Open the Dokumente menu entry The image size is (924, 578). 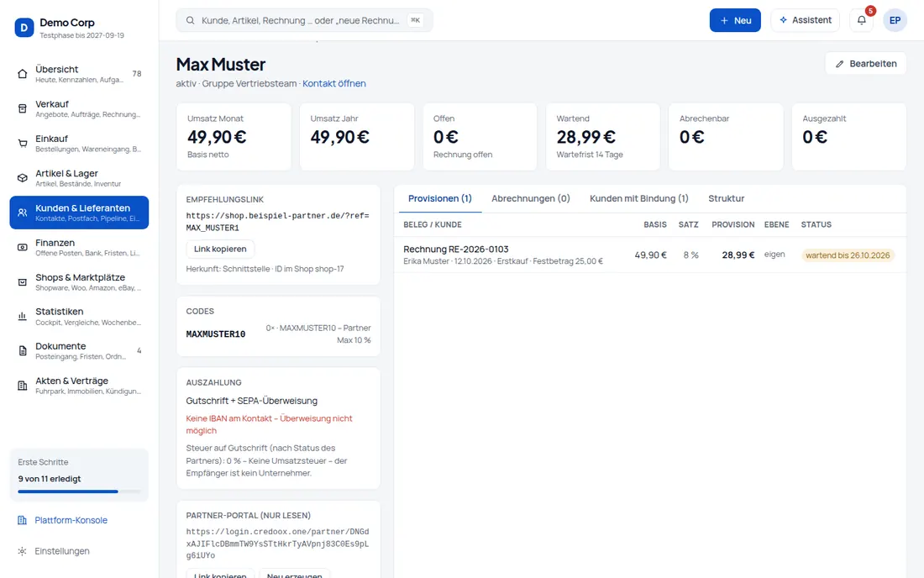click(x=79, y=351)
